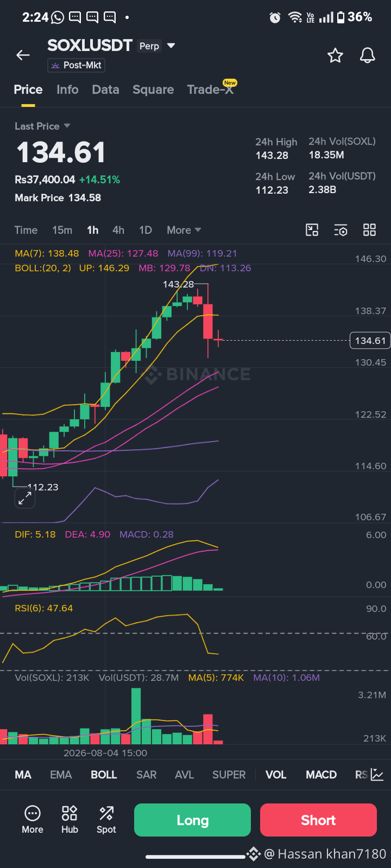Tap the MA(5): 774K volume readout
The height and width of the screenshot is (868, 391).
click(x=216, y=678)
